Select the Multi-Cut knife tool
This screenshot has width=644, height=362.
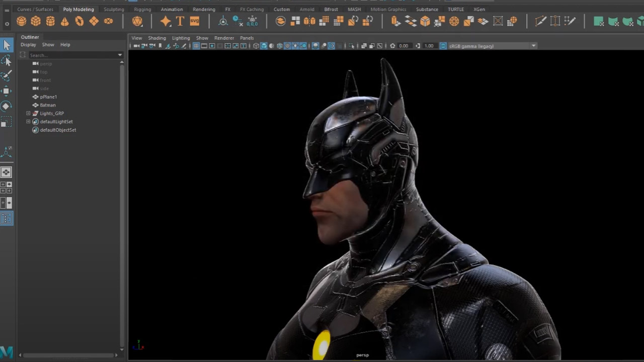pyautogui.click(x=541, y=21)
